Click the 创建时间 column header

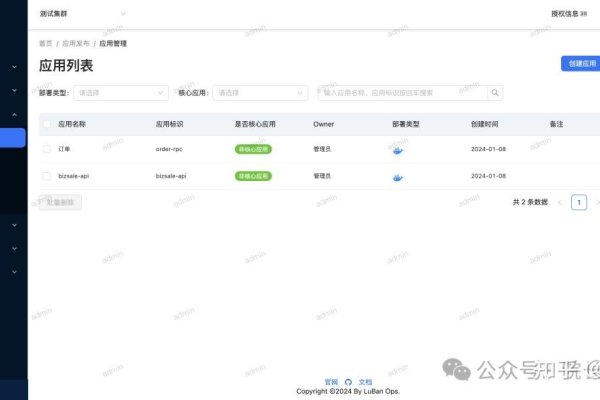click(x=485, y=124)
